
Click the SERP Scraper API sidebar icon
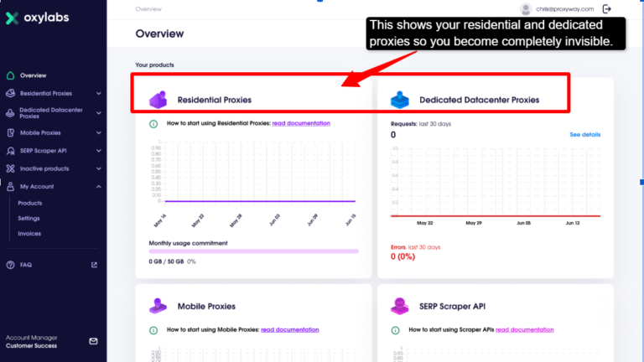10,151
